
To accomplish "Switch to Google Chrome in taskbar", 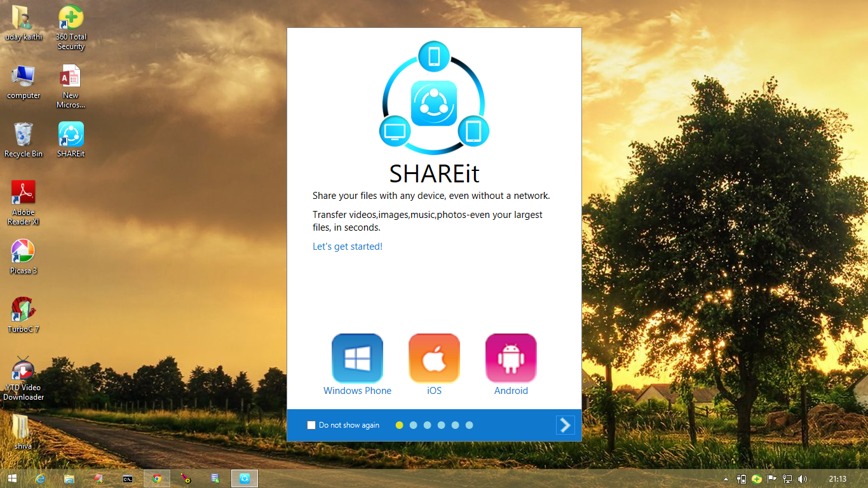I will tap(157, 478).
